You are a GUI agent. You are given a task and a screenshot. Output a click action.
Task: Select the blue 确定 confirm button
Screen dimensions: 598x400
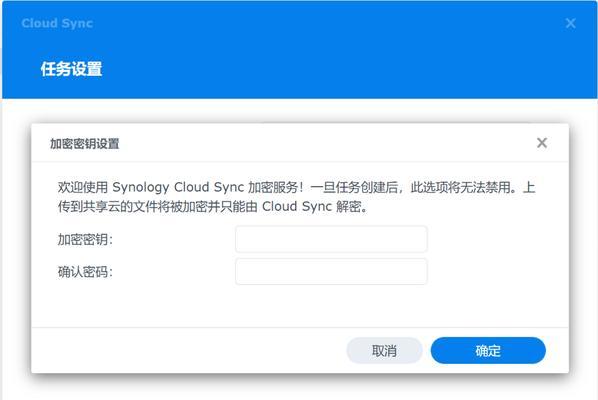click(x=488, y=350)
